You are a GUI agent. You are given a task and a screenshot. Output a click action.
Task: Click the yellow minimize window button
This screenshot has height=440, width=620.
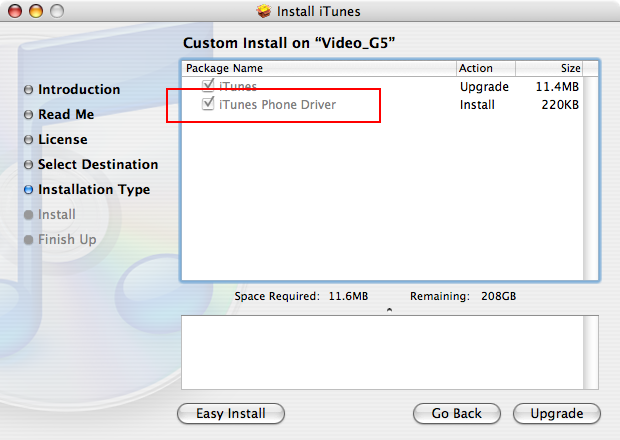(36, 11)
